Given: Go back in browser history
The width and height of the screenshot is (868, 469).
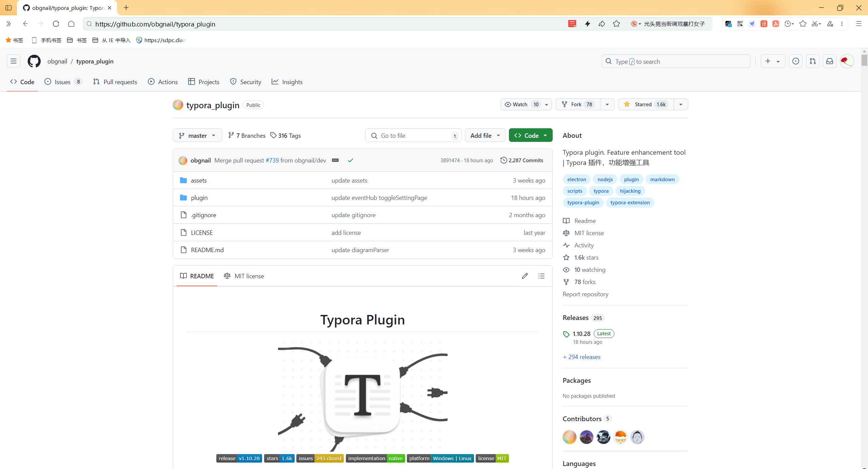Looking at the screenshot, I should click(x=25, y=24).
